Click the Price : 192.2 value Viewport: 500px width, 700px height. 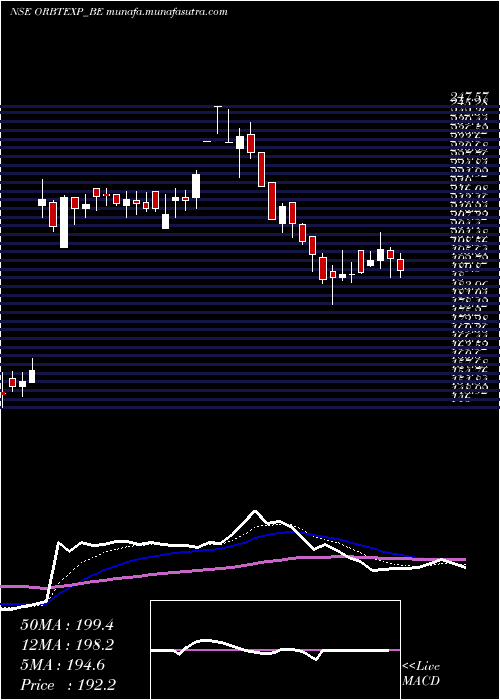pos(68,685)
